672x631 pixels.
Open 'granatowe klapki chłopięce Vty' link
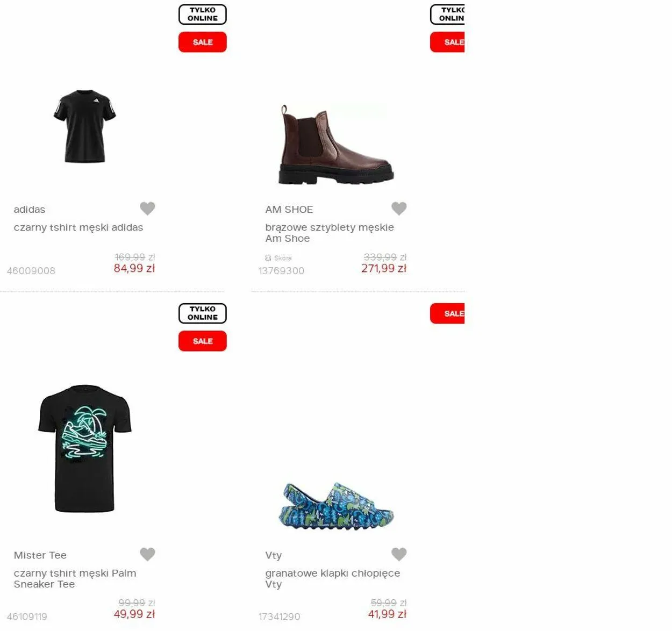[x=332, y=578]
